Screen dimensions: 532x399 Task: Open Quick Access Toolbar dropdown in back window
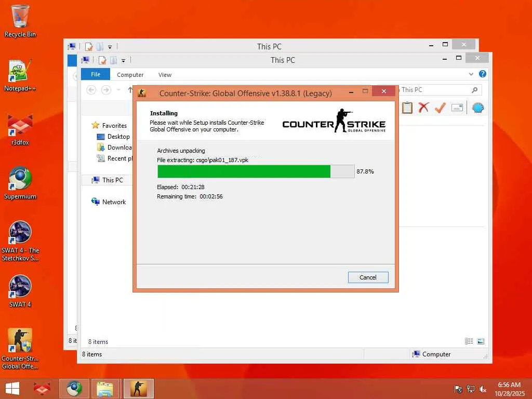tap(110, 47)
